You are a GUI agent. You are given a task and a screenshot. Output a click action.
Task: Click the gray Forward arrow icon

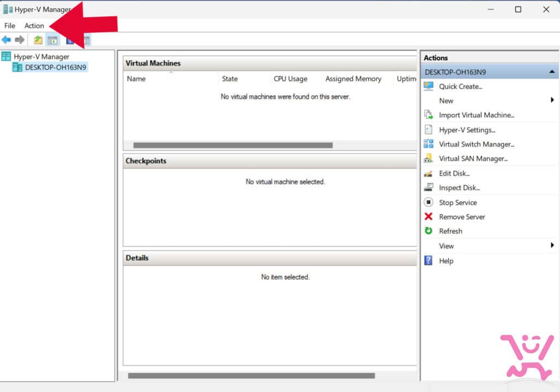tap(20, 39)
